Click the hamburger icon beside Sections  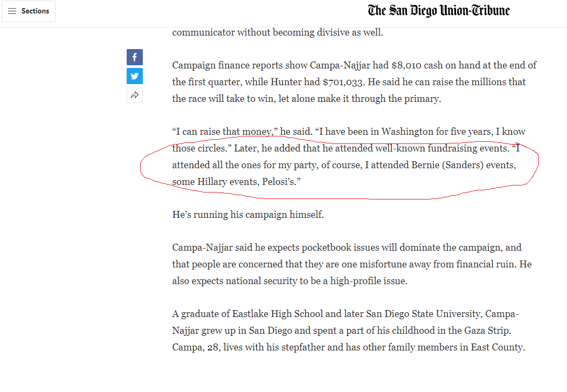[12, 11]
